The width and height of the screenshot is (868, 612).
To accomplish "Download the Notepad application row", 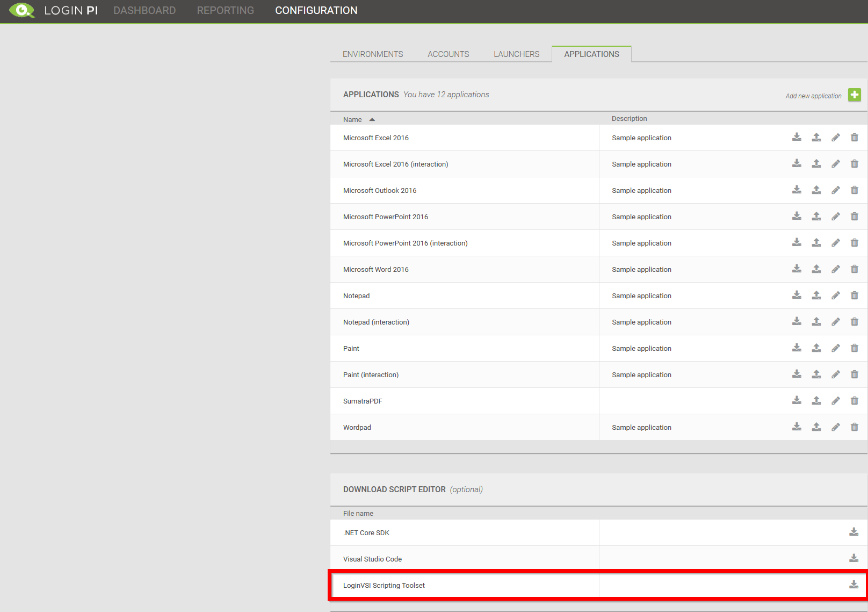I will pyautogui.click(x=797, y=296).
